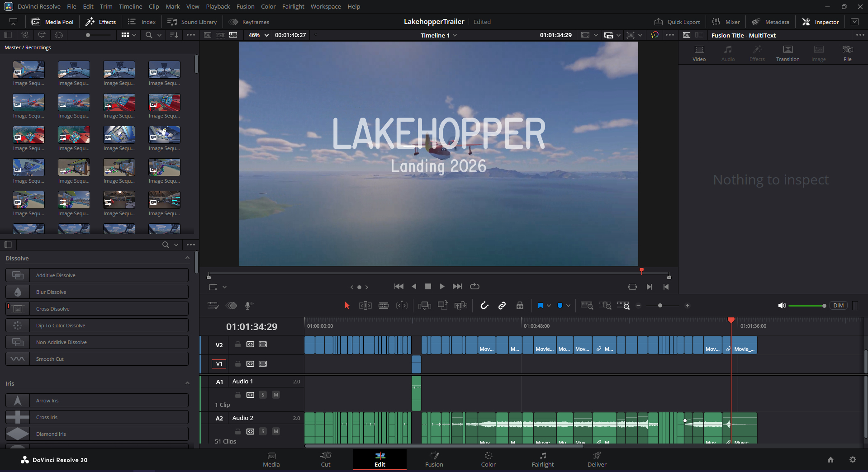This screenshot has height=472, width=868.
Task: Open the Sound Library panel
Action: tap(192, 22)
